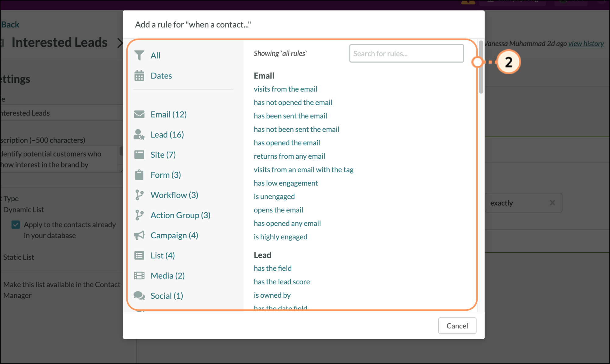Click the funnel icon next to All

coord(139,55)
